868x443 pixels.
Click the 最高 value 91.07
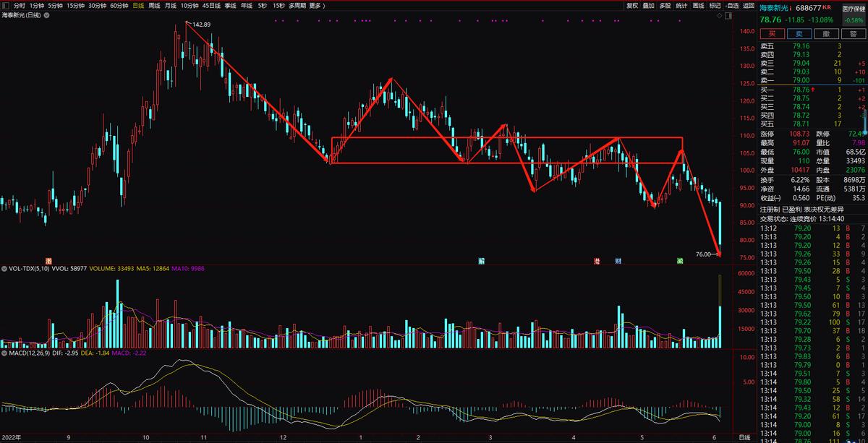point(801,143)
